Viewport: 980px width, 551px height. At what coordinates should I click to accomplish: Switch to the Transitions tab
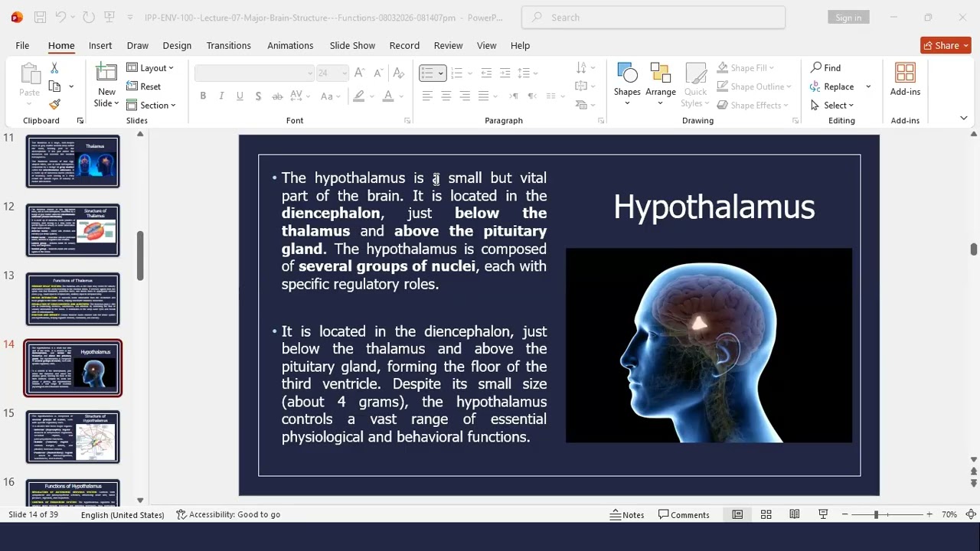[x=228, y=45]
